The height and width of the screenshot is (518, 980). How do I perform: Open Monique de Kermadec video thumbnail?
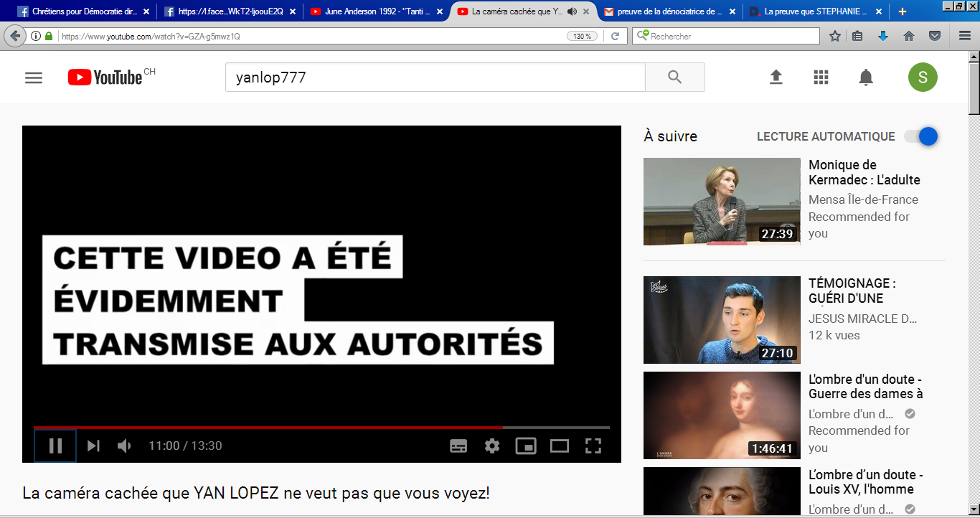tap(722, 202)
